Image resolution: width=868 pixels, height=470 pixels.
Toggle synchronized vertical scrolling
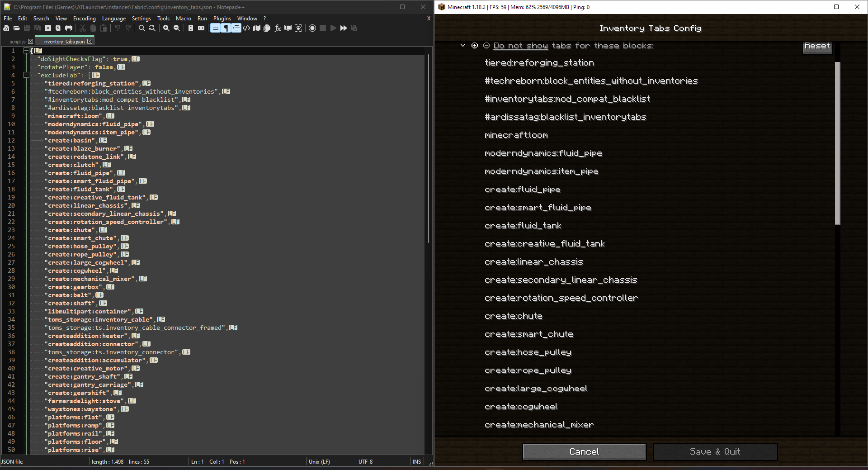[x=191, y=28]
